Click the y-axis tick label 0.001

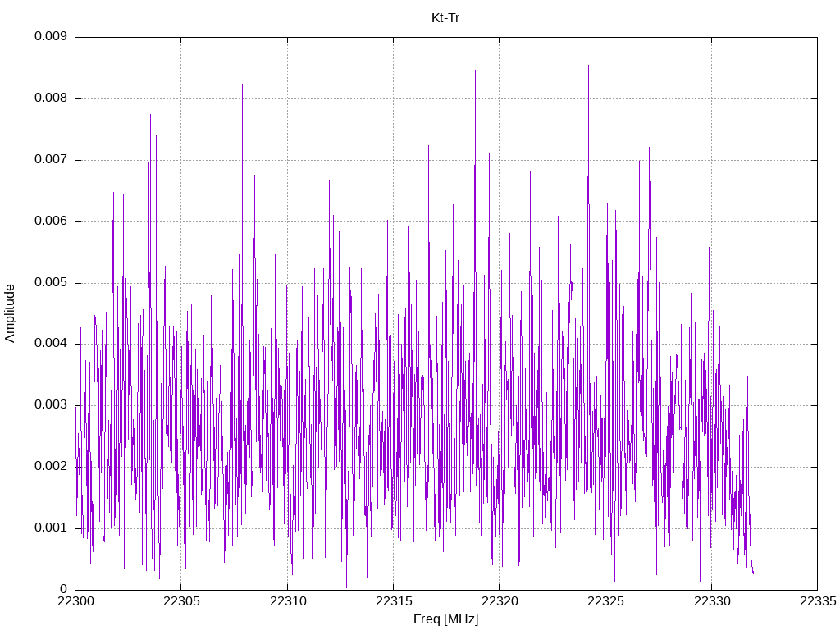51,527
